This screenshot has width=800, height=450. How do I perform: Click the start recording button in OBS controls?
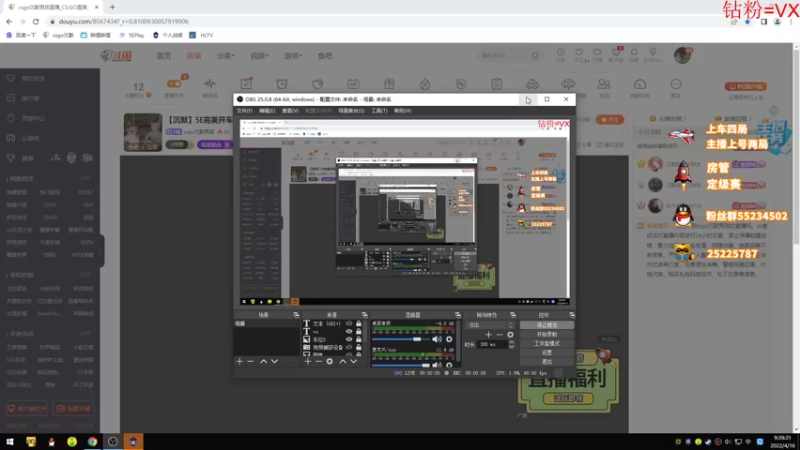click(x=546, y=334)
